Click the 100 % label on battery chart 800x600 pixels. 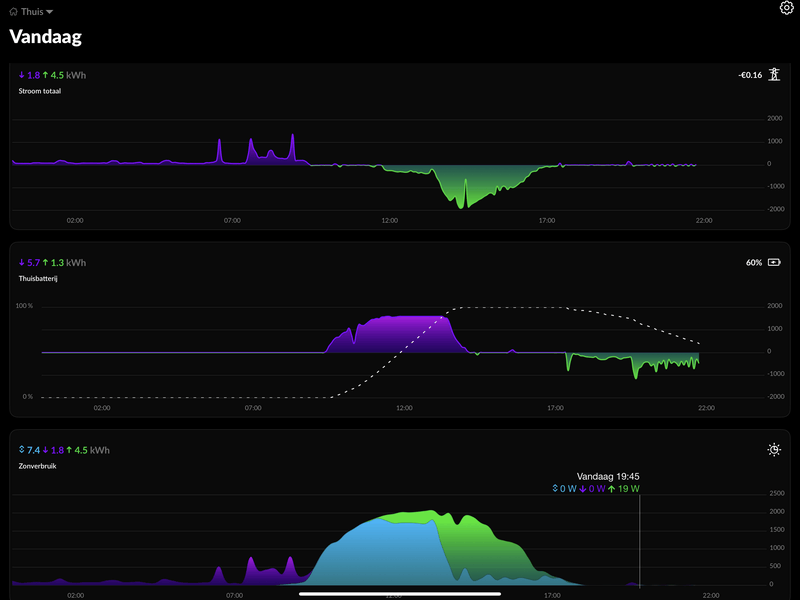24,306
